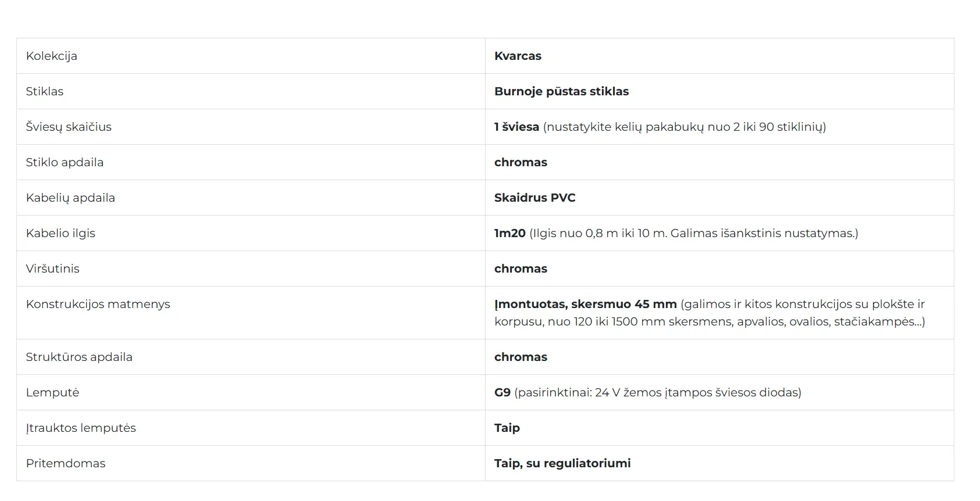Click the 1m20 cable length value
The height and width of the screenshot is (501, 980).
509,234
